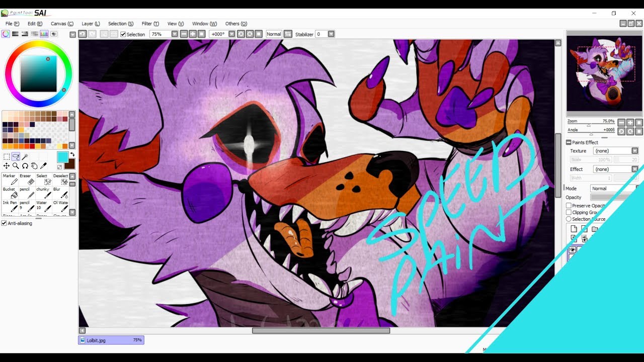Pick the Select pen brush
This screenshot has height=362, width=644.
point(43,179)
